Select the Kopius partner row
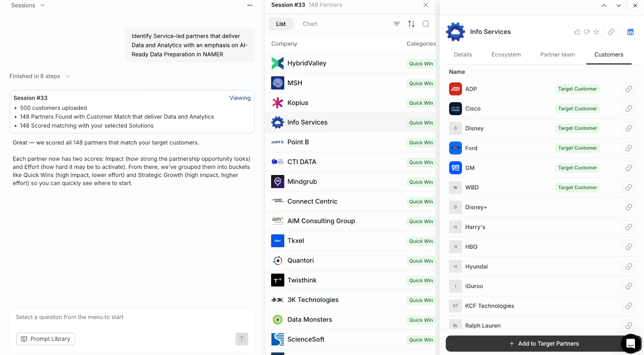This screenshot has width=644, height=355. (350, 103)
